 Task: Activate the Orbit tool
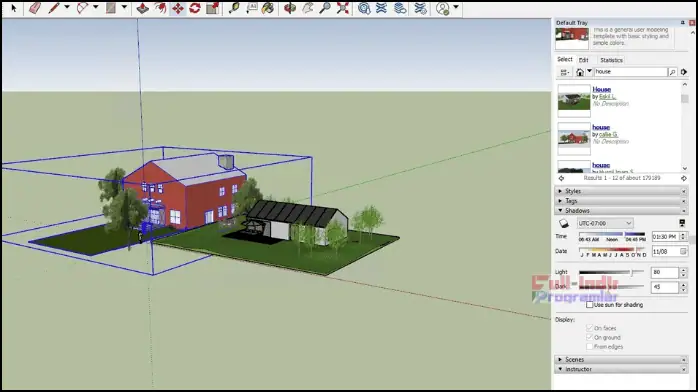(290, 8)
